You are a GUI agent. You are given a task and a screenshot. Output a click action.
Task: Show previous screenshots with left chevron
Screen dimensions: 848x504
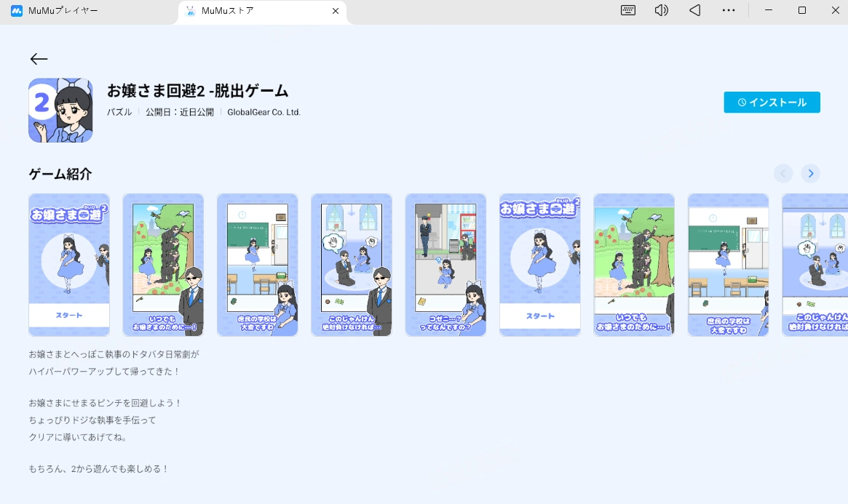point(782,173)
